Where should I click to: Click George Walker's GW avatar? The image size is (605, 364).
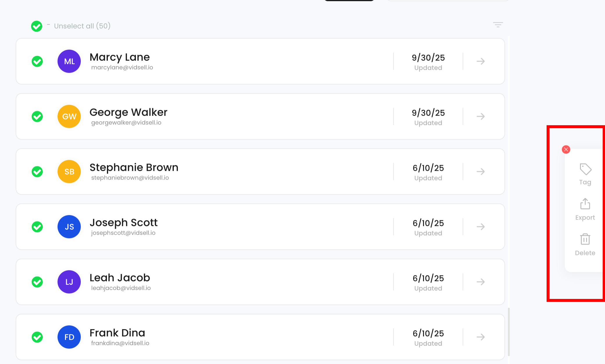69,116
